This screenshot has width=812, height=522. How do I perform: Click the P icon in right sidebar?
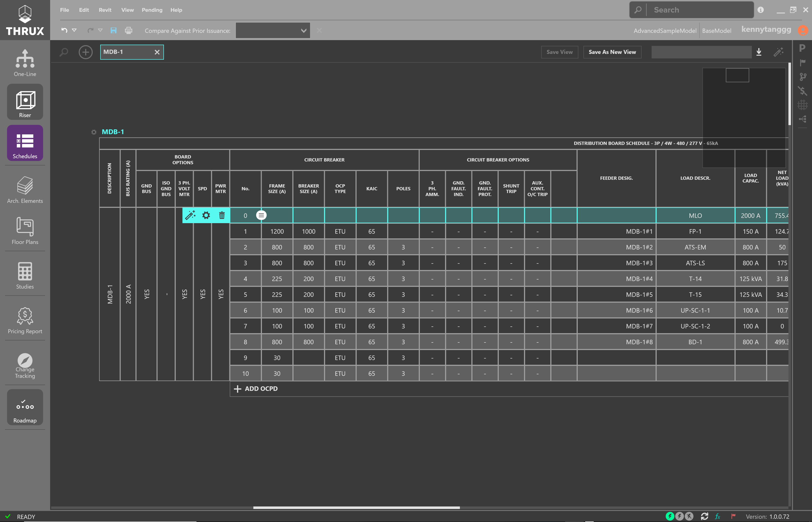tap(802, 48)
